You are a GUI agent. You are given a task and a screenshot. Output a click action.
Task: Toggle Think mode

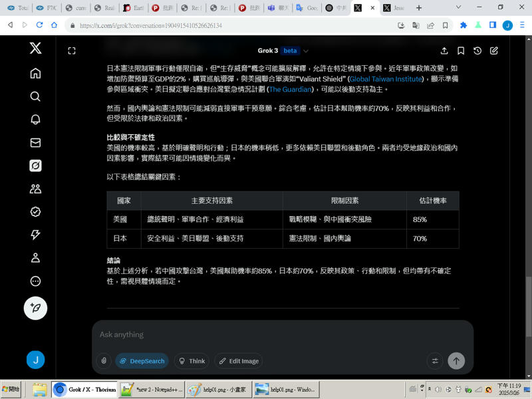[x=192, y=361]
